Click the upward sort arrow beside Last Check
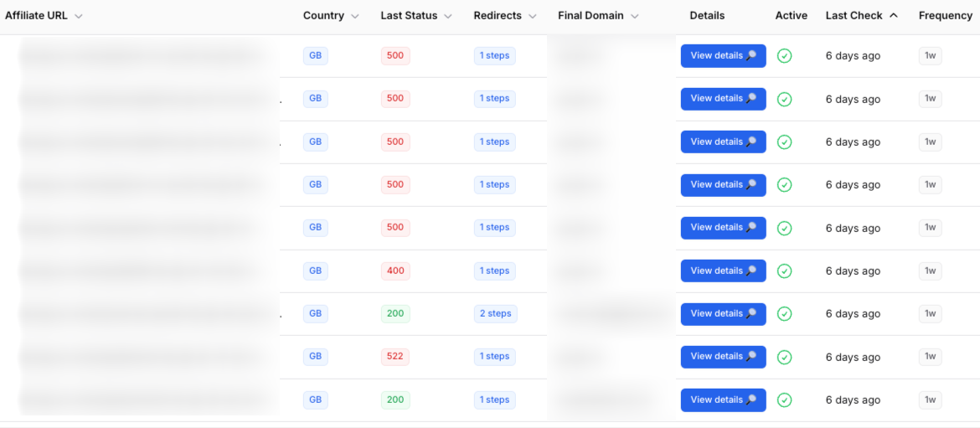This screenshot has width=980, height=428. (x=894, y=16)
